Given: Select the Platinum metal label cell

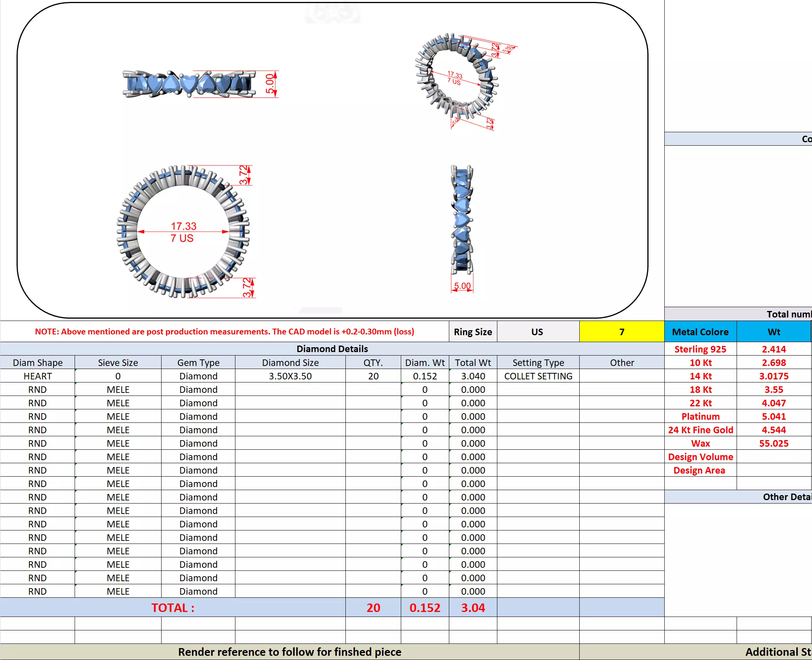Looking at the screenshot, I should point(700,416).
